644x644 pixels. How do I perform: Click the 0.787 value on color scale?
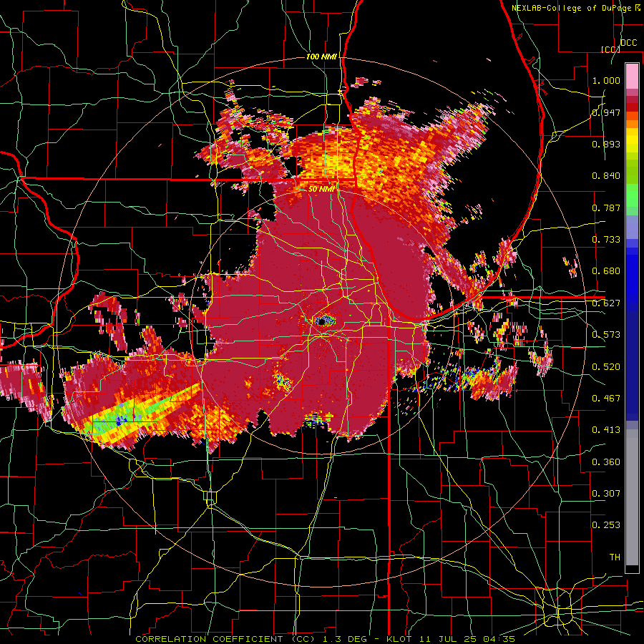606,208
